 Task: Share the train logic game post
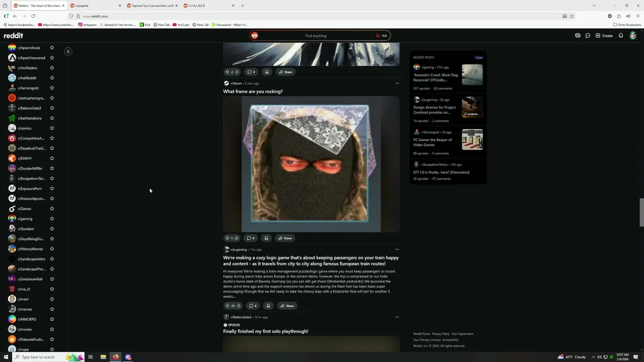point(287,306)
